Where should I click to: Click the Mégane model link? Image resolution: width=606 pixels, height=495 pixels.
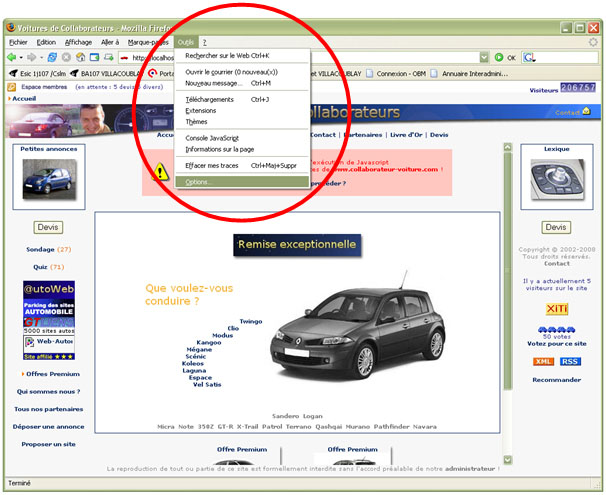pyautogui.click(x=199, y=349)
